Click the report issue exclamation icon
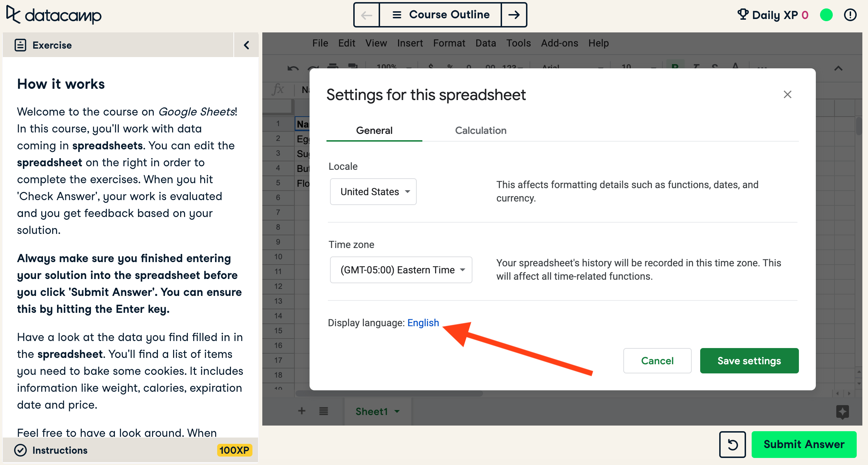This screenshot has width=868, height=465. coord(850,15)
